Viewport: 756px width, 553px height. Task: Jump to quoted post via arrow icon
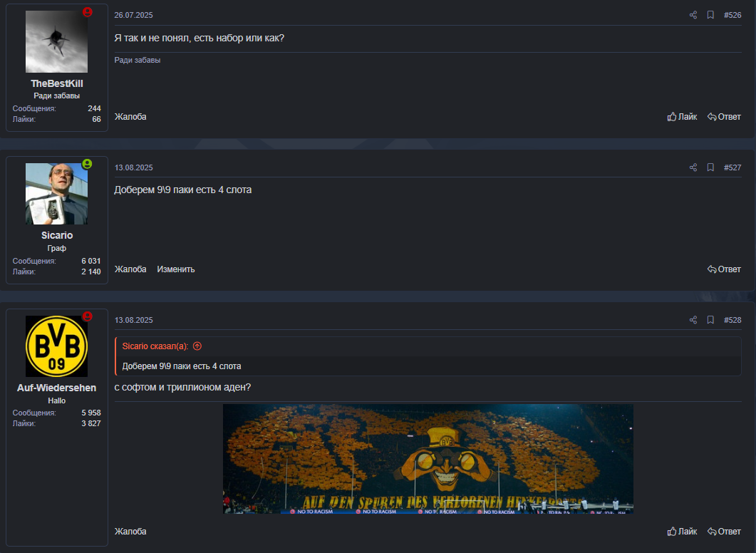click(197, 346)
